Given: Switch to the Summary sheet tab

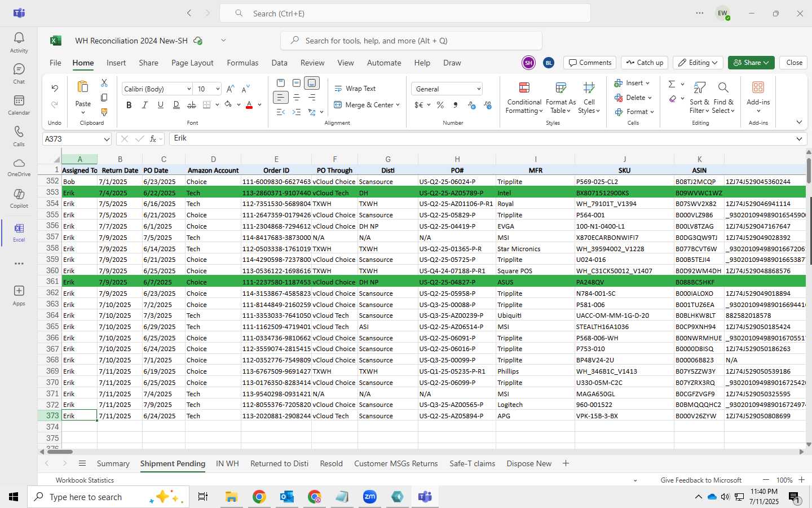Looking at the screenshot, I should point(113,463).
